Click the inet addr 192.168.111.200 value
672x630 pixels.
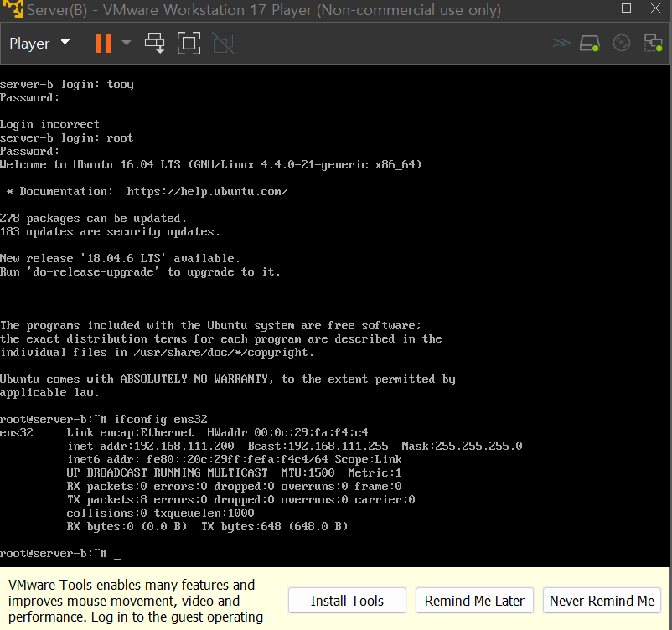tap(184, 446)
